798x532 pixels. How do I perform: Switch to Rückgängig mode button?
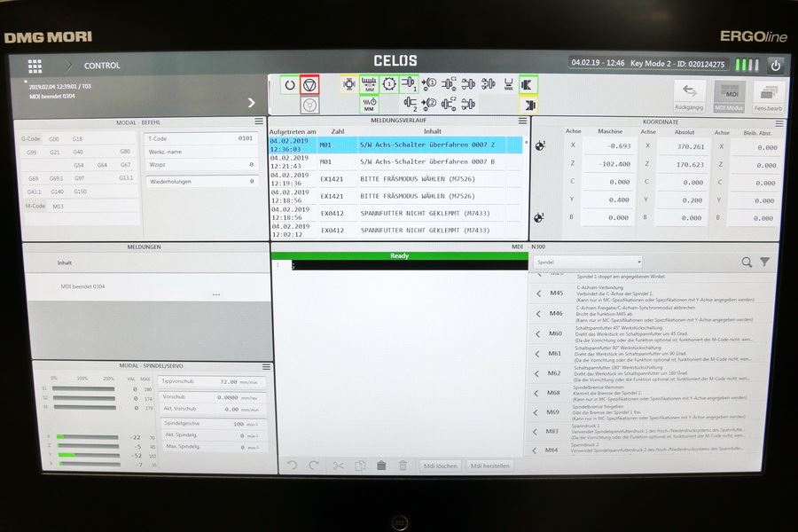[690, 96]
